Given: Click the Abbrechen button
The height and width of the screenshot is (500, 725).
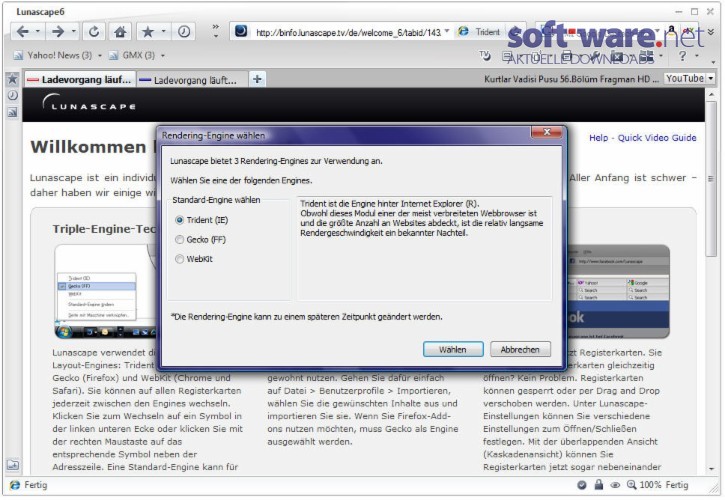Looking at the screenshot, I should pos(520,350).
